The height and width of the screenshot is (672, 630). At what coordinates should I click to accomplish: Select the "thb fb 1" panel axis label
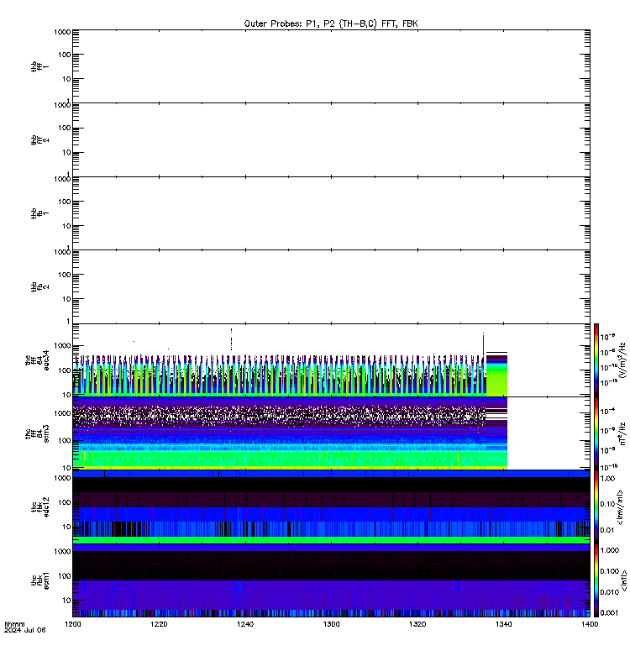(39, 213)
